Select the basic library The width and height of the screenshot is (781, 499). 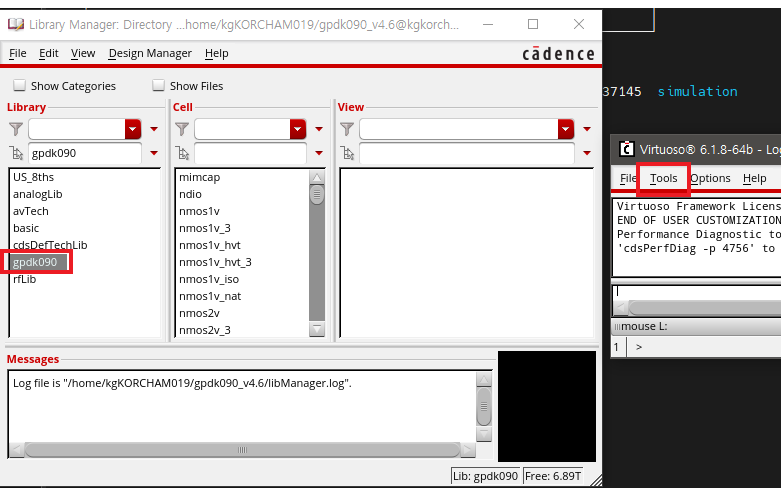tap(26, 228)
